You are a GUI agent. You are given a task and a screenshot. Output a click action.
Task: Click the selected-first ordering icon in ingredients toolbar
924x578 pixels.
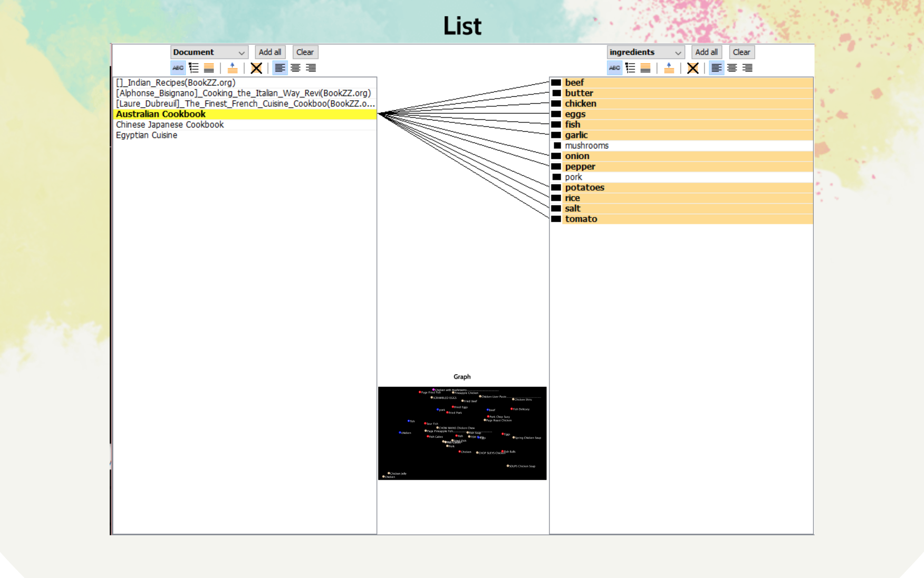645,68
